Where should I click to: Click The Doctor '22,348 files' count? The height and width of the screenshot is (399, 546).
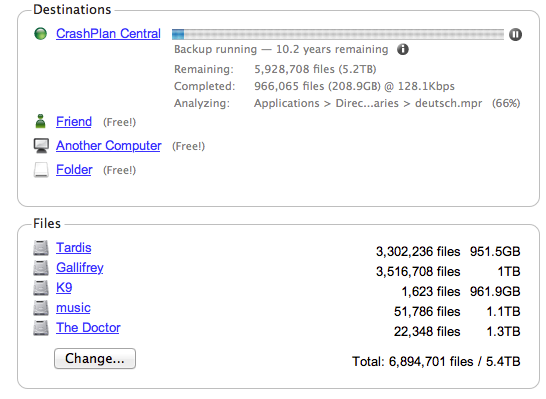tap(427, 331)
